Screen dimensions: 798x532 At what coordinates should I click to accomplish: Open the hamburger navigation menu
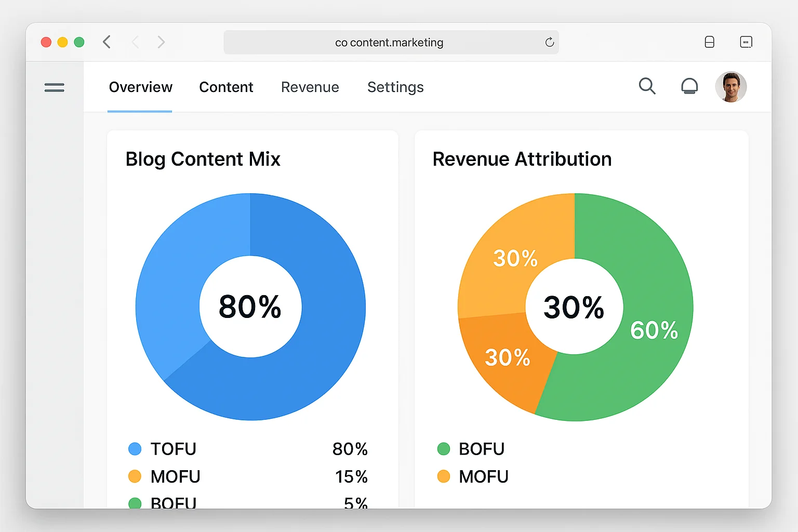(x=54, y=87)
